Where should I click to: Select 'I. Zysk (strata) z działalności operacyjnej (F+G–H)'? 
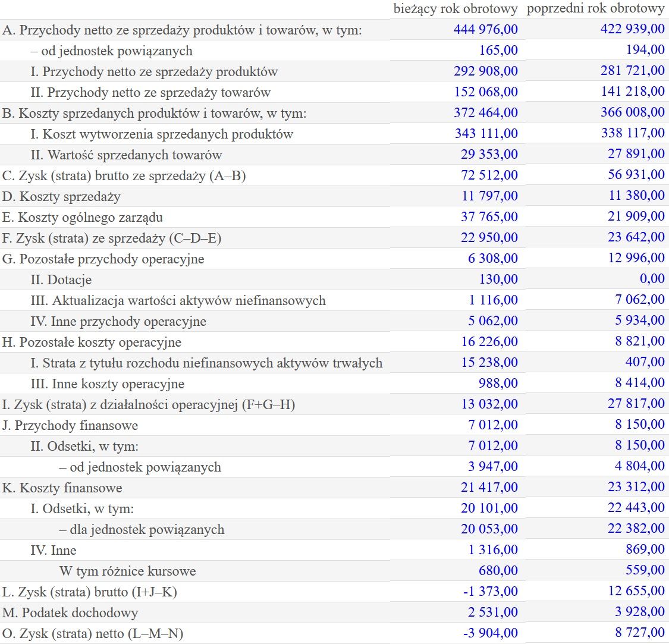tap(149, 404)
